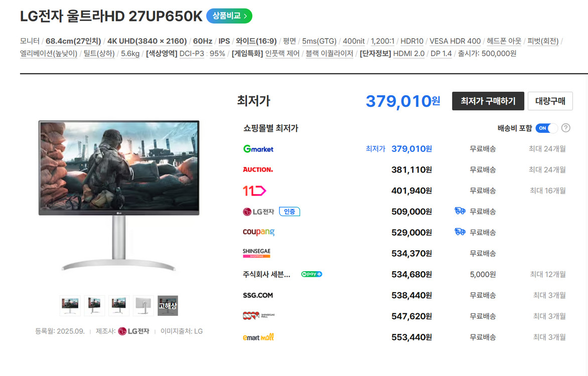
Task: Open the shipping fee help question icon
Action: pyautogui.click(x=566, y=128)
